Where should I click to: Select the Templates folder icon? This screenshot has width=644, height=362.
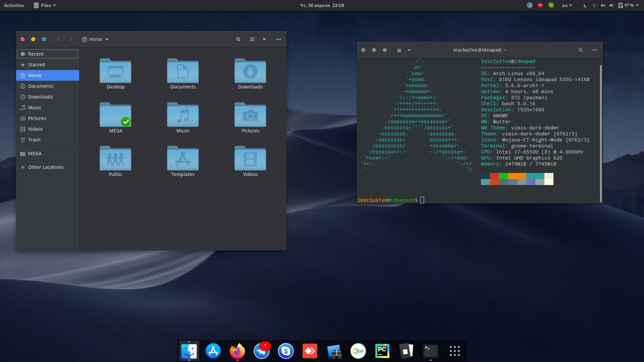point(183,158)
